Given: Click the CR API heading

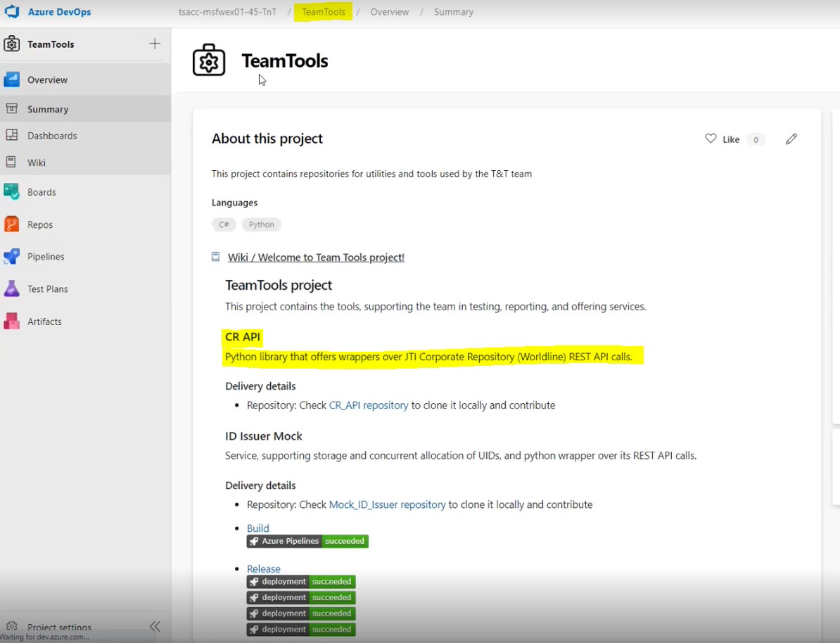Looking at the screenshot, I should [x=243, y=336].
